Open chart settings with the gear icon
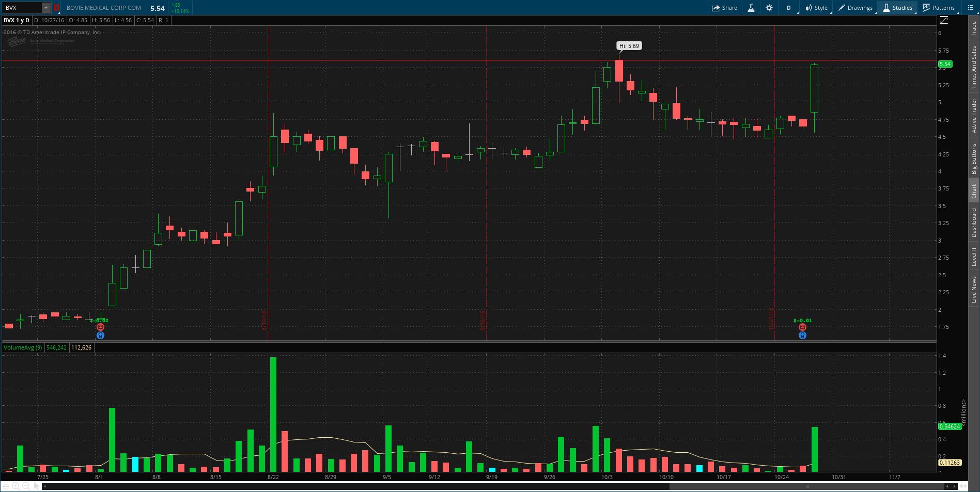 [x=769, y=8]
